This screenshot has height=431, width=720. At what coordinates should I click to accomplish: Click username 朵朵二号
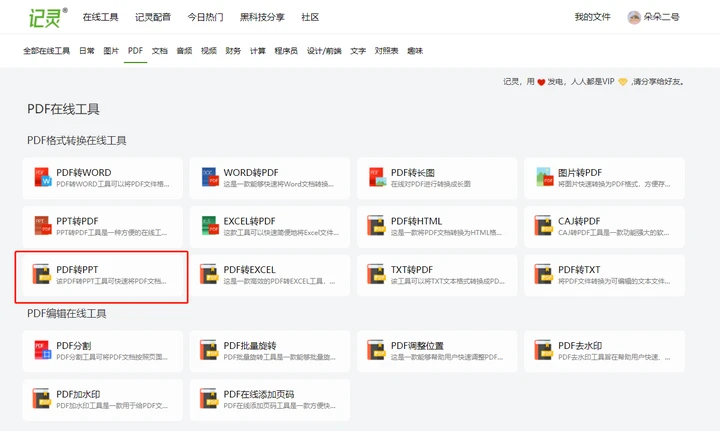tap(661, 17)
